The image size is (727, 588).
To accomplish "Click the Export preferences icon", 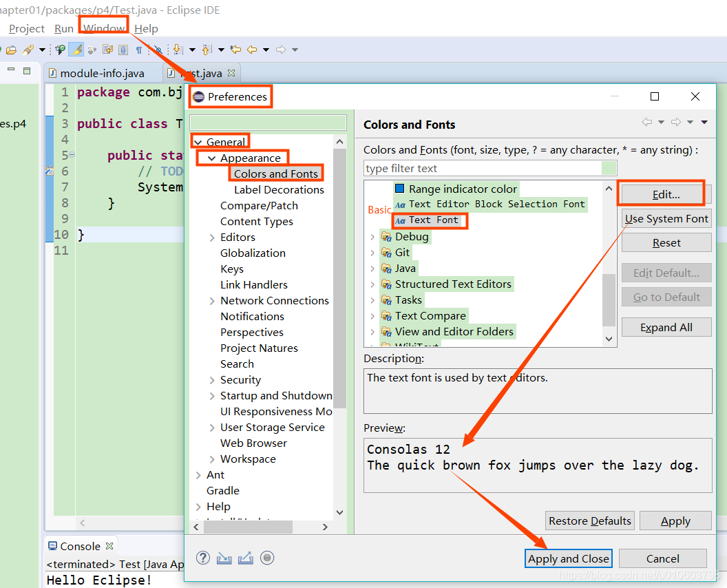I will pyautogui.click(x=246, y=558).
